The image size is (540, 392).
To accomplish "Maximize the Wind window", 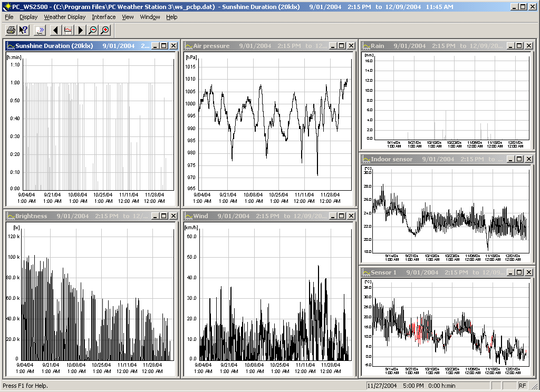I will point(342,216).
